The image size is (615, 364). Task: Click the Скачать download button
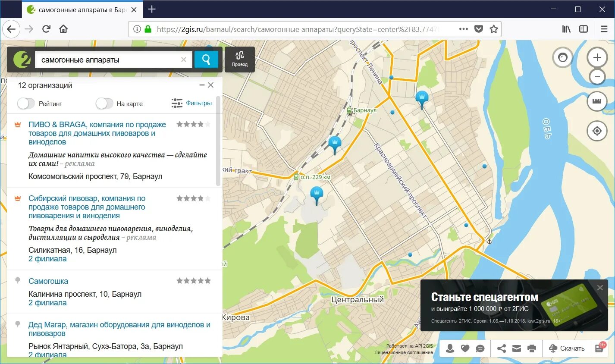click(567, 348)
